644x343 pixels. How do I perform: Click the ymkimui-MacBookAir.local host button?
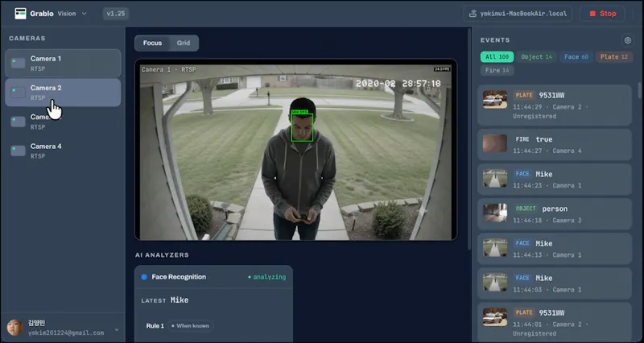[518, 14]
